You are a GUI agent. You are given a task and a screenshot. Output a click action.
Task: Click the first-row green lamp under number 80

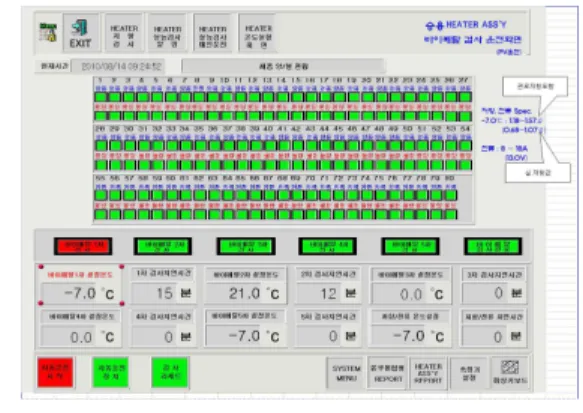[451, 195]
